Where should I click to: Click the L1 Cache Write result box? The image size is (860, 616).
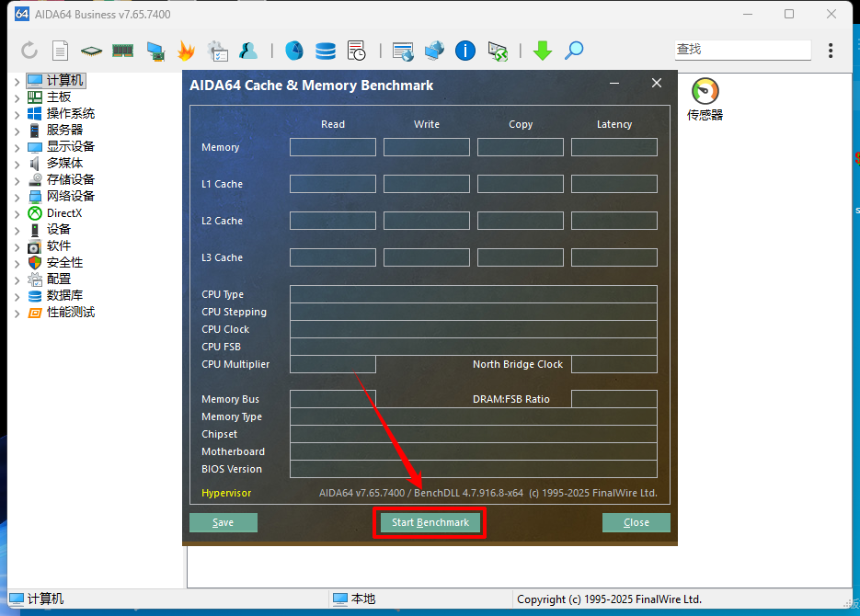427,184
